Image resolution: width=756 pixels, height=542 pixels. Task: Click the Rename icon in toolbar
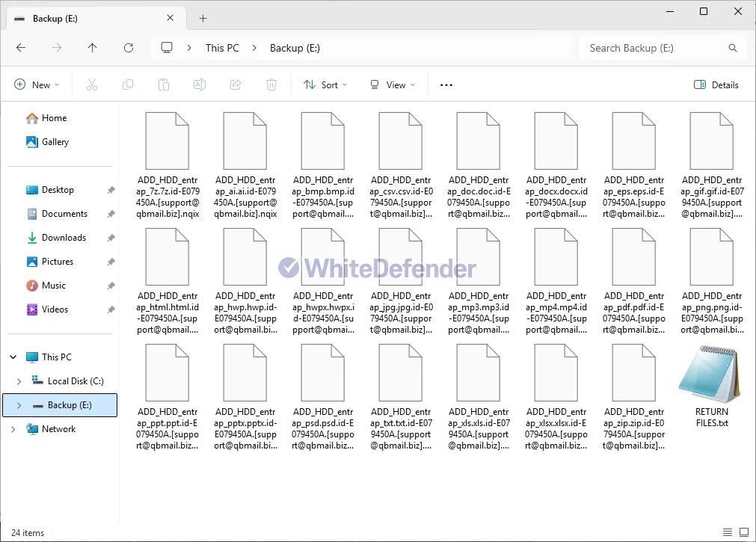coord(200,85)
